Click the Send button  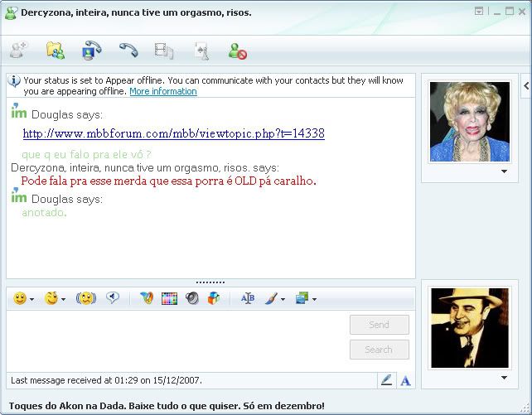[x=380, y=325]
